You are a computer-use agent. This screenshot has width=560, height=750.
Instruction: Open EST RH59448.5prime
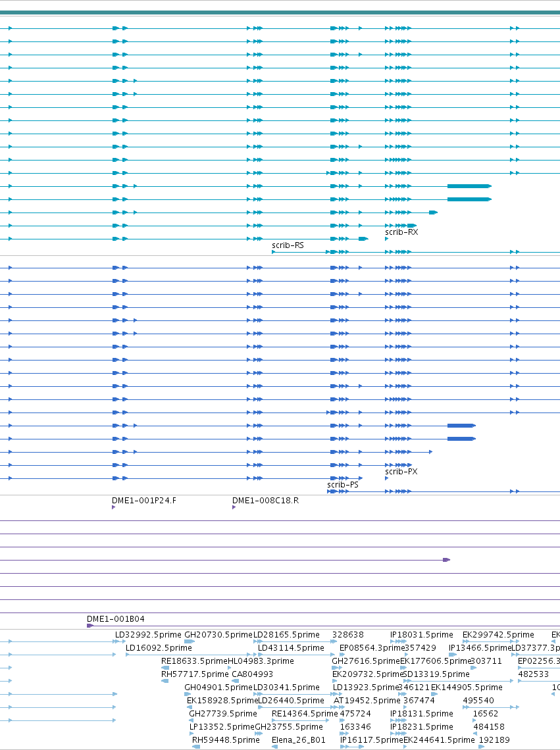coord(226,740)
